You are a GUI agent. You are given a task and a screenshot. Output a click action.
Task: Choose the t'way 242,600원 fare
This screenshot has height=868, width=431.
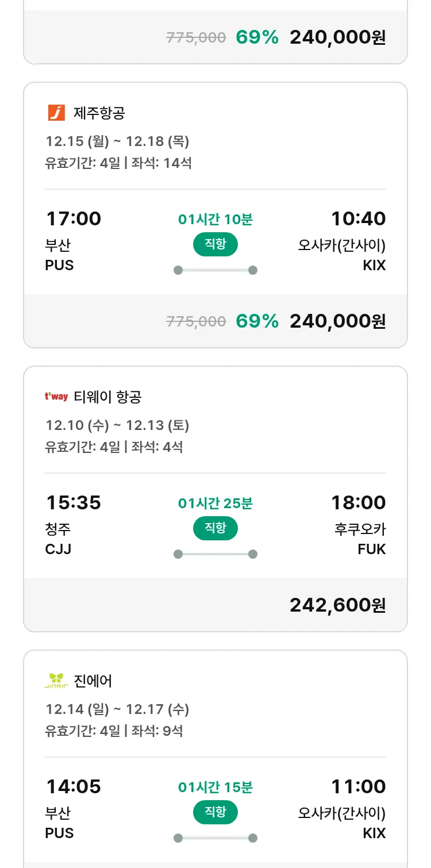[337, 605]
